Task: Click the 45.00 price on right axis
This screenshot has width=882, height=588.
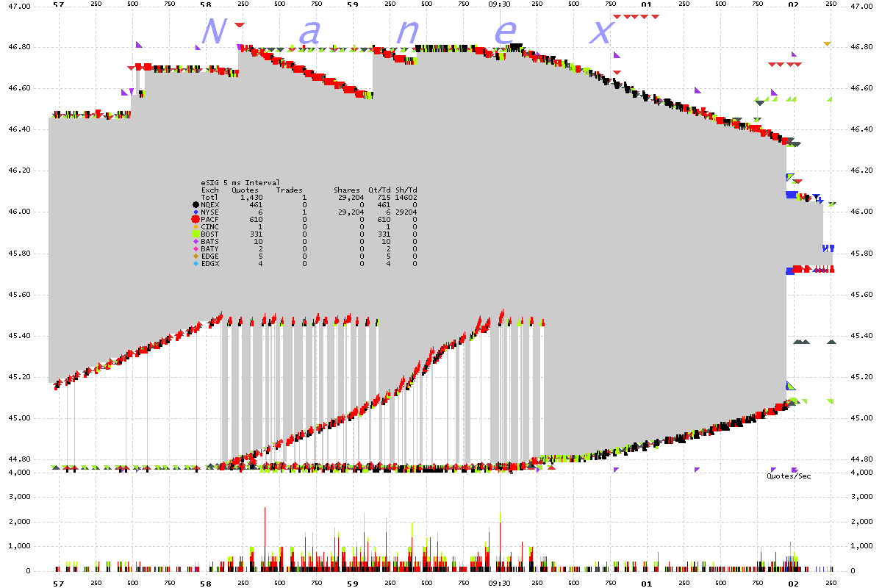Action: click(861, 418)
